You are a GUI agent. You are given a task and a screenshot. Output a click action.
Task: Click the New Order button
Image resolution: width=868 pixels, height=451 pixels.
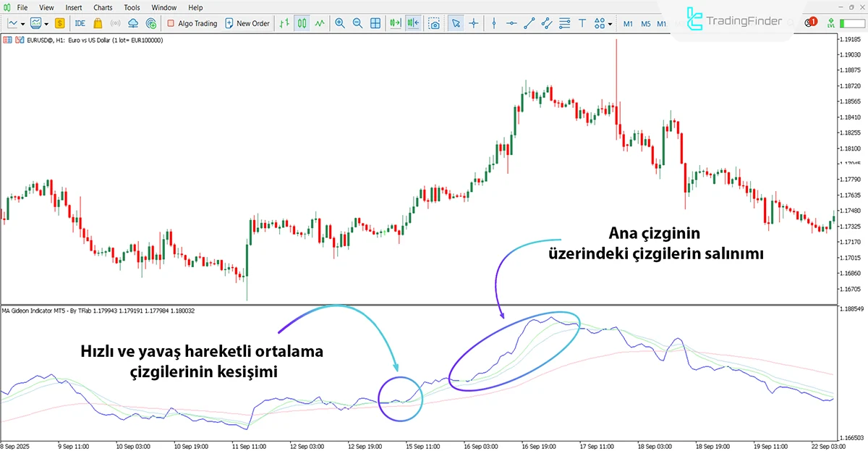click(247, 23)
